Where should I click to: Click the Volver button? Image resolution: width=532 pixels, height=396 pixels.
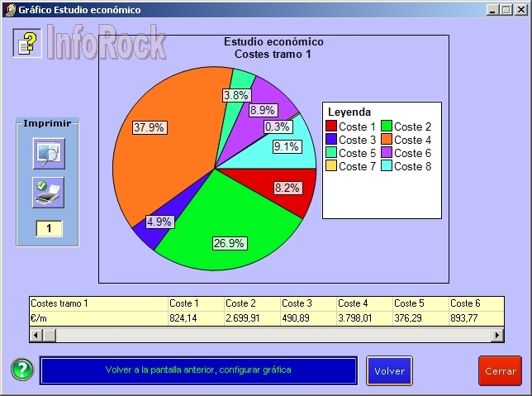(389, 371)
